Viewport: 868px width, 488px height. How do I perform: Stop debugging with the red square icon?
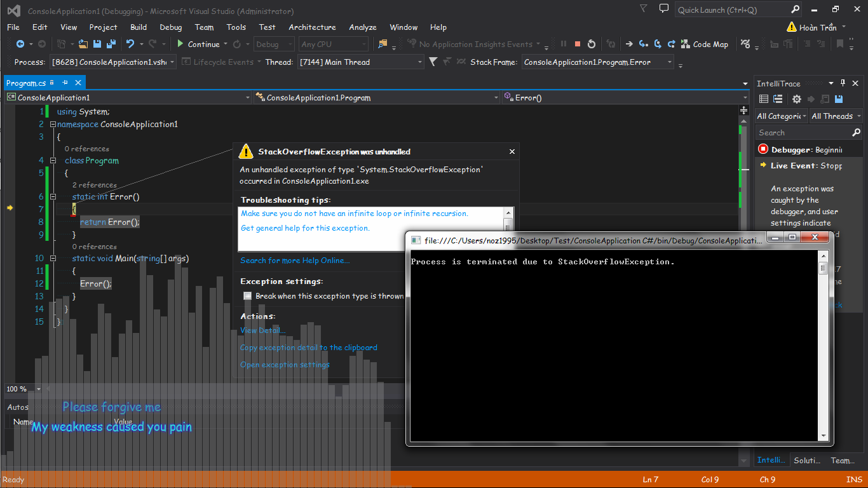coord(578,44)
